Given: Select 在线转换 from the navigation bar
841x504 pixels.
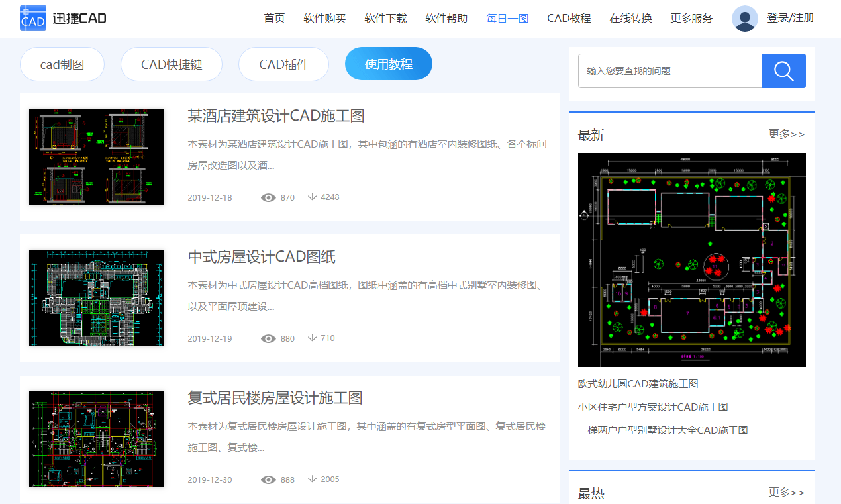Looking at the screenshot, I should click(x=630, y=19).
